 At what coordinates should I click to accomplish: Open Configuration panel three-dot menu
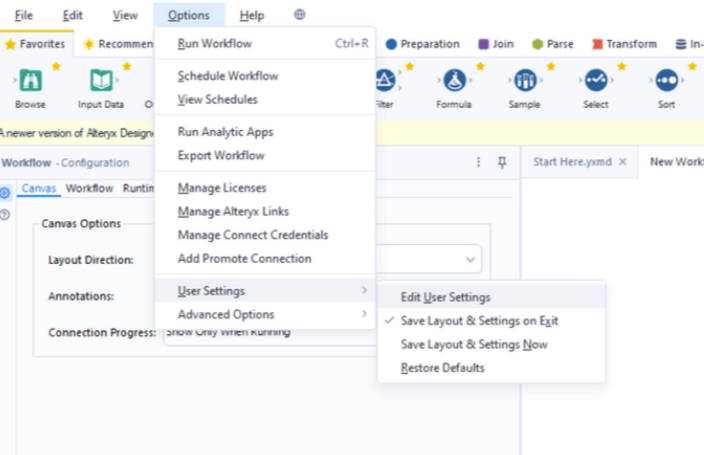(478, 162)
